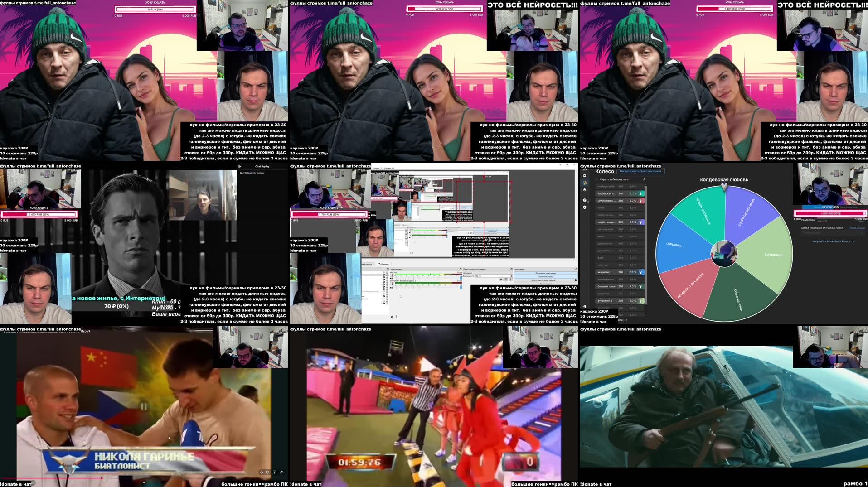868x487 pixels.
Task: Click the Обновить refresh button in OBS
Action: [383, 264]
